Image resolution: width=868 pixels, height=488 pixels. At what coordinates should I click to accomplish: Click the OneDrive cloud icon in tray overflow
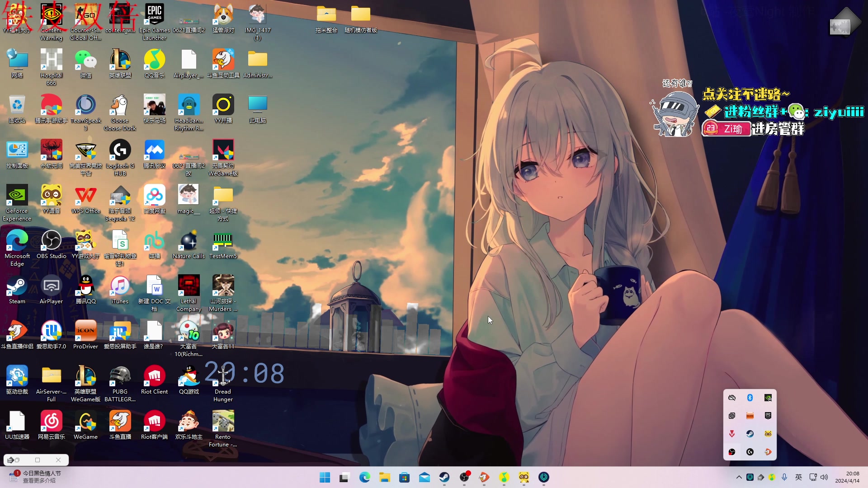(x=732, y=398)
